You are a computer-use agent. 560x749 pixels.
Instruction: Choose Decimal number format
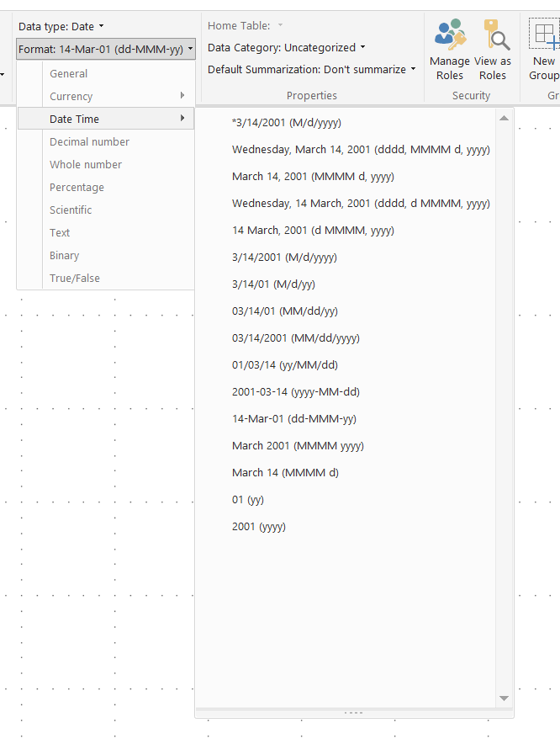105,142
